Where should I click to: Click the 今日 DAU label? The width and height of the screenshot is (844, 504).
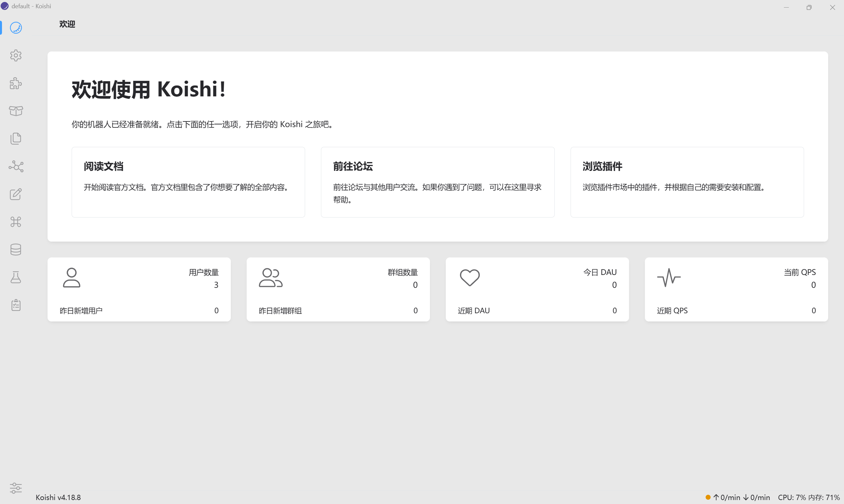[x=600, y=272]
